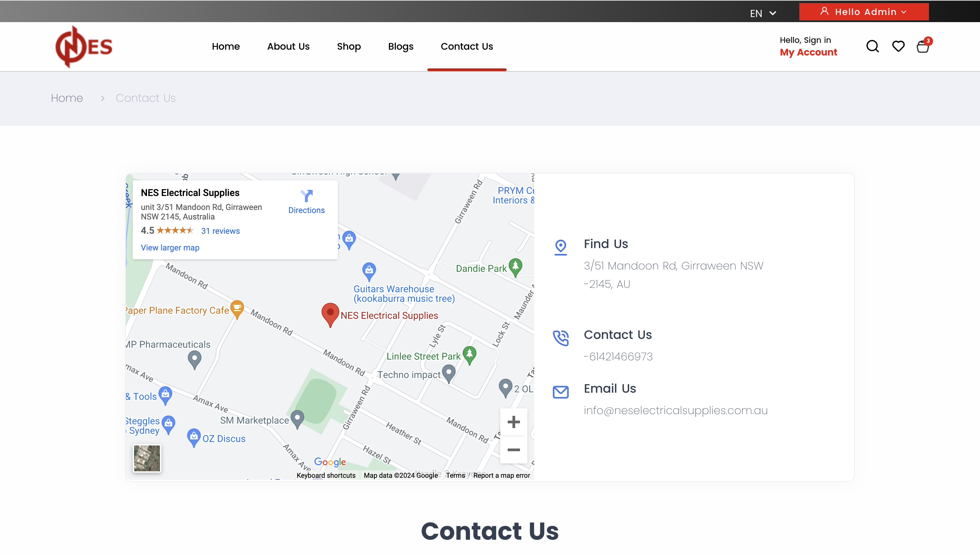Click the Find Us heading
Viewport: 980px width, 554px height.
[x=606, y=244]
